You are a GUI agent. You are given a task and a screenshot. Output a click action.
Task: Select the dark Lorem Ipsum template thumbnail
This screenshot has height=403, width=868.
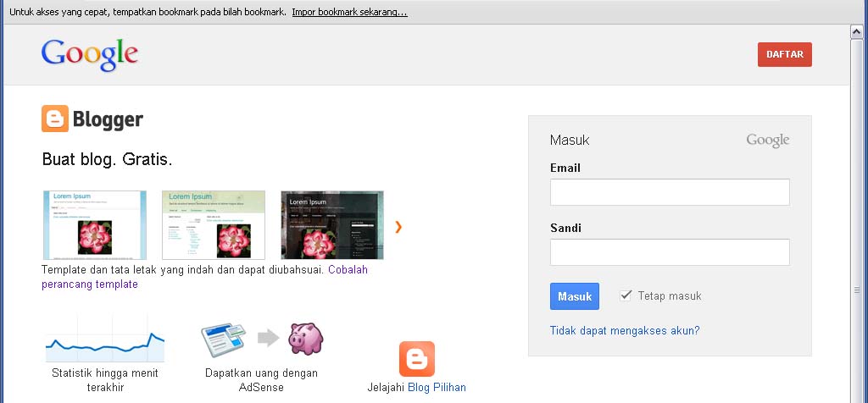click(x=332, y=225)
